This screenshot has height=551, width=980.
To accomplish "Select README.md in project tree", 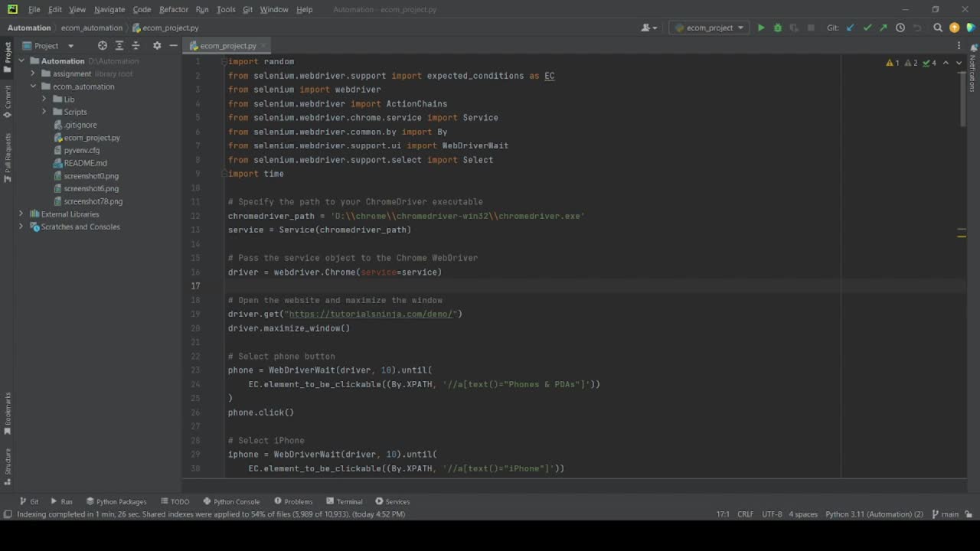I will (80, 163).
